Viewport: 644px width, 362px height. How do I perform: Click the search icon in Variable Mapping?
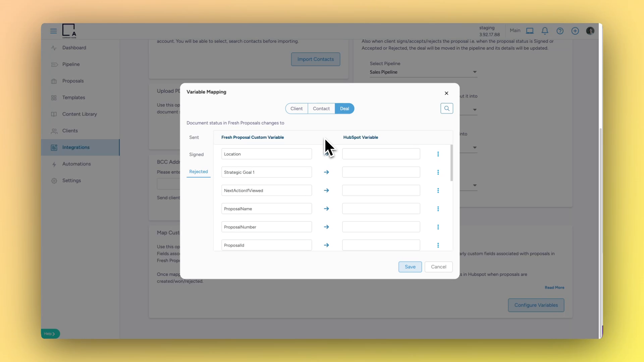point(446,108)
